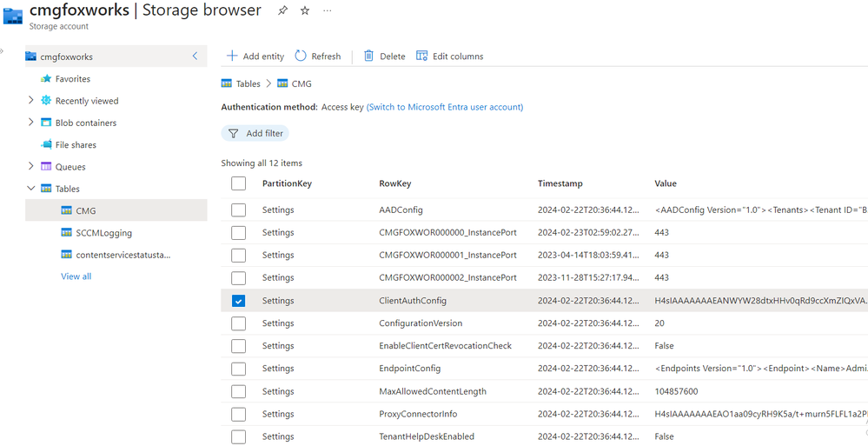Select the cmgfoxworks root node
868x446 pixels.
pos(116,57)
